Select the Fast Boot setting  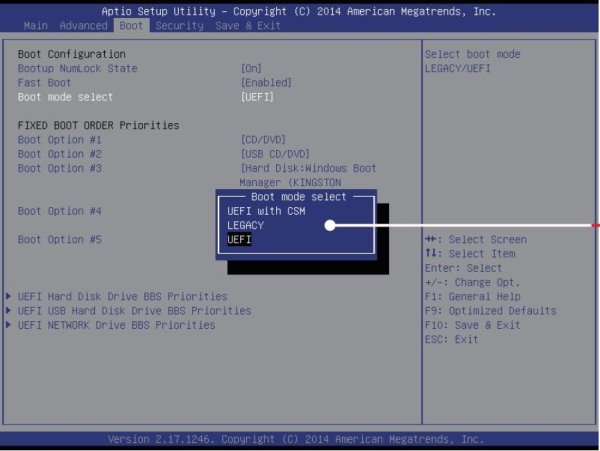click(x=44, y=83)
